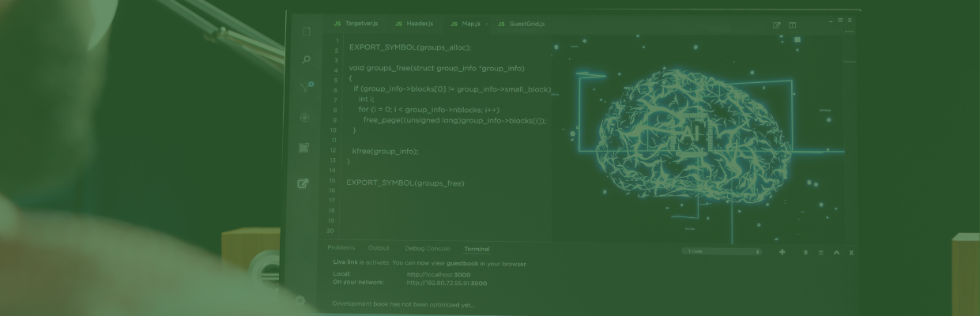Open the Explorer file icon in sidebar
This screenshot has width=980, height=316.
click(x=306, y=32)
